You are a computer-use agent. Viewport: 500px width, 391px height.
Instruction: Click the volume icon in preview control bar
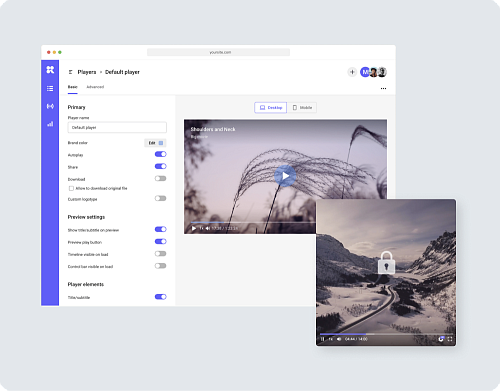(208, 228)
